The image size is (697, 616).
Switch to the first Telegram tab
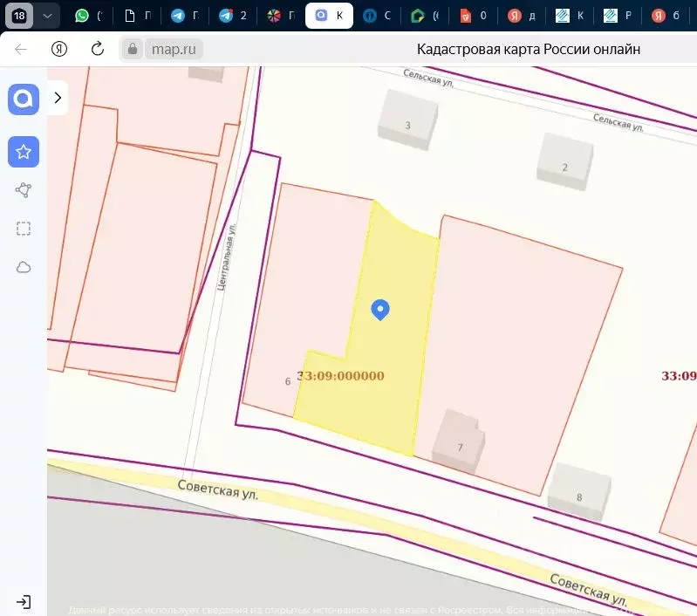[x=185, y=16]
